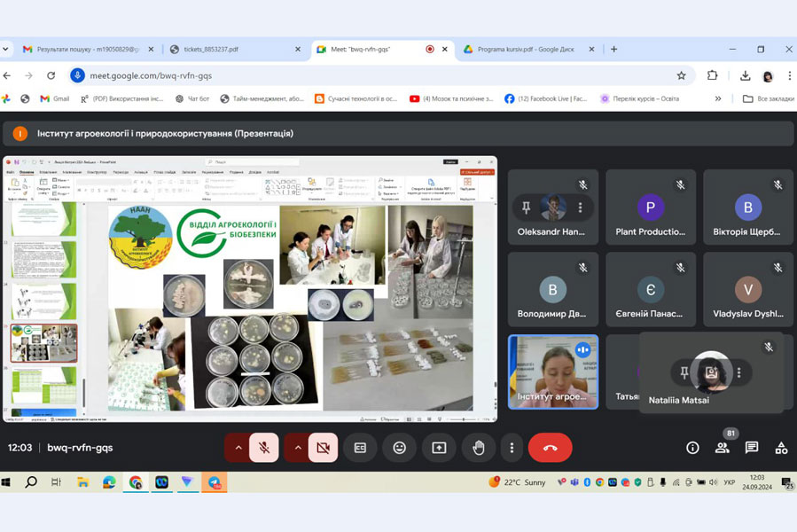Toggle closed captions
This screenshot has width=797, height=532.
tap(360, 448)
